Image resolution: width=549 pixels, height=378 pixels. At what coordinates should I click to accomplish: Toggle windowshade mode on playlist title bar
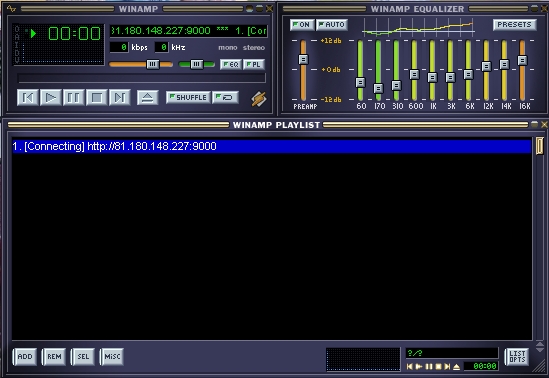535,124
